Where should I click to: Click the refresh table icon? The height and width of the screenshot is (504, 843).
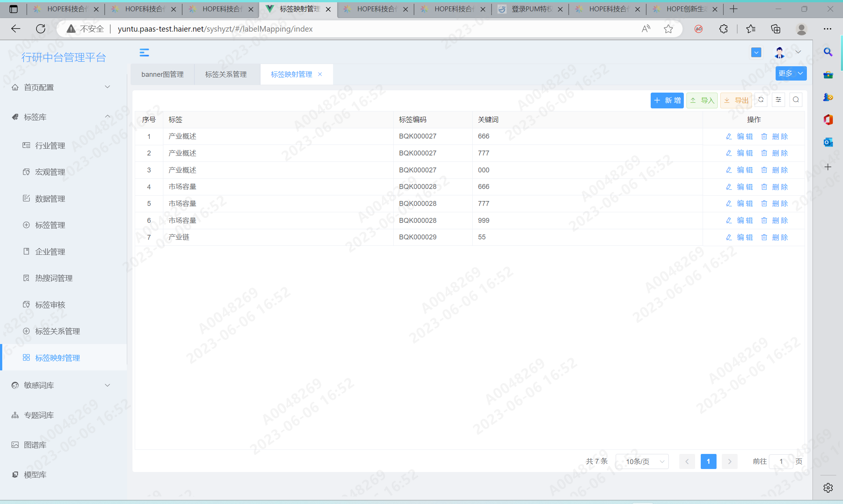[x=761, y=100]
